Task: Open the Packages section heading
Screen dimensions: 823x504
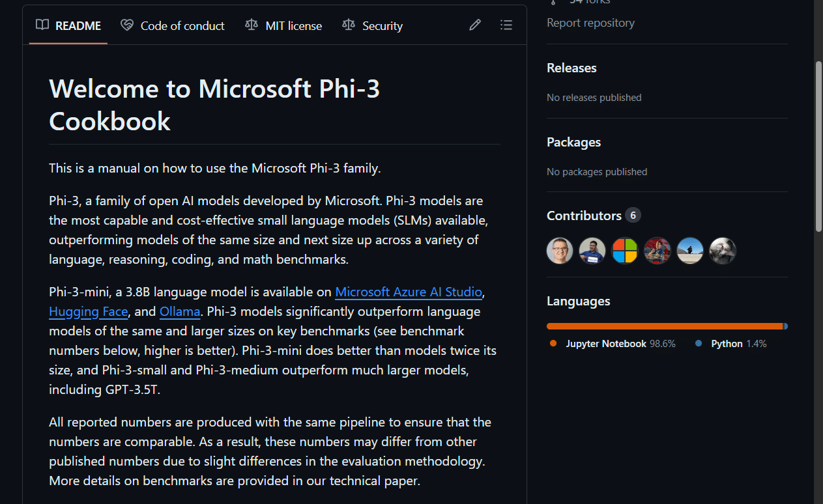Action: click(573, 142)
